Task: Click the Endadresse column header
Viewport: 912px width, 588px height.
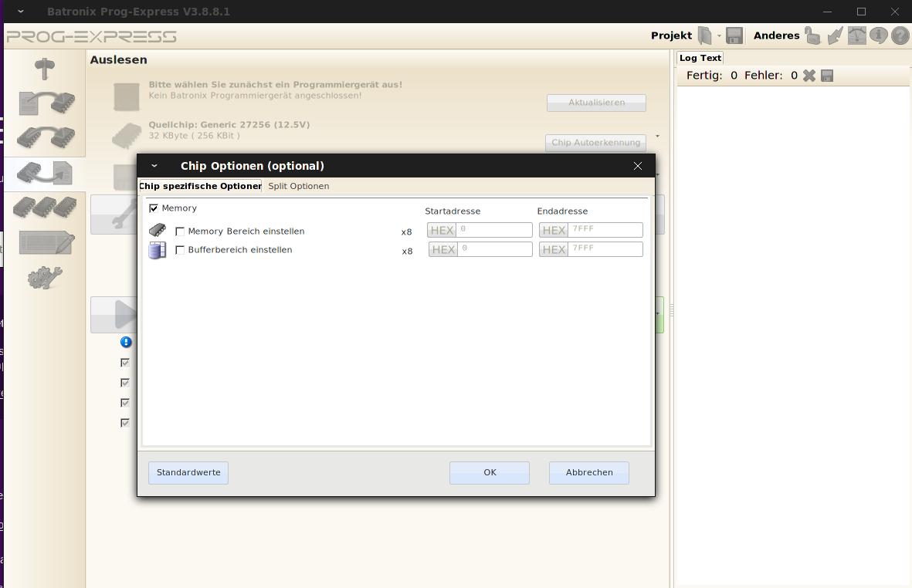Action: 562,211
